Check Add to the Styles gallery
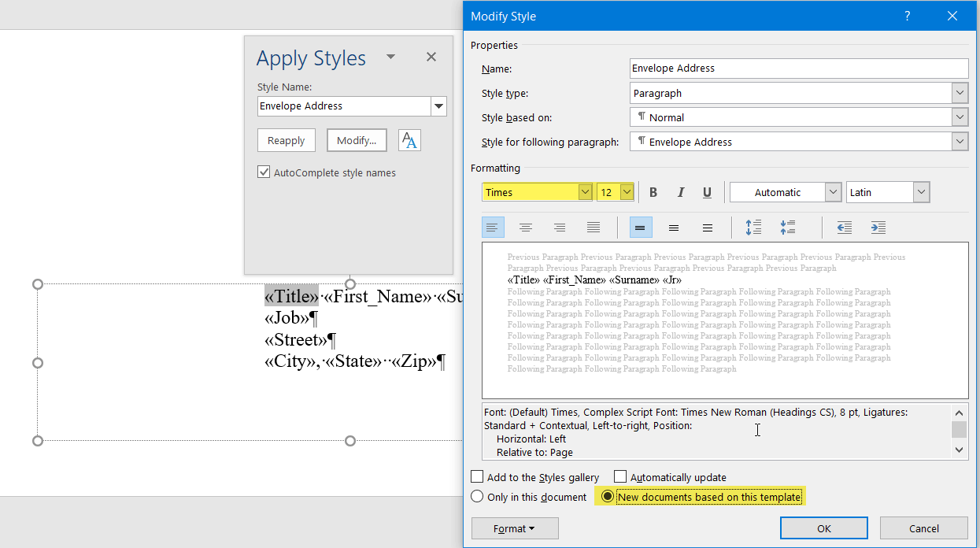980x548 pixels. pyautogui.click(x=477, y=476)
